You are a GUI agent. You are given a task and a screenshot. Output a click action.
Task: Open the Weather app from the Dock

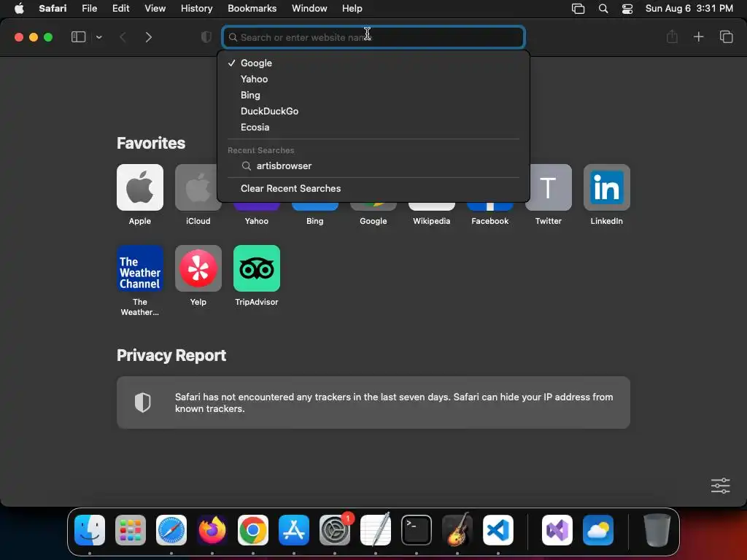pyautogui.click(x=598, y=530)
